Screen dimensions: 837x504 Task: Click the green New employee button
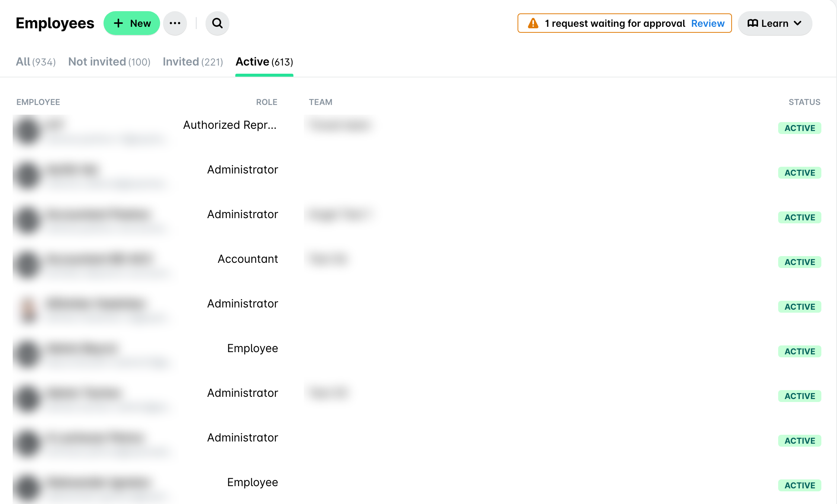132,23
